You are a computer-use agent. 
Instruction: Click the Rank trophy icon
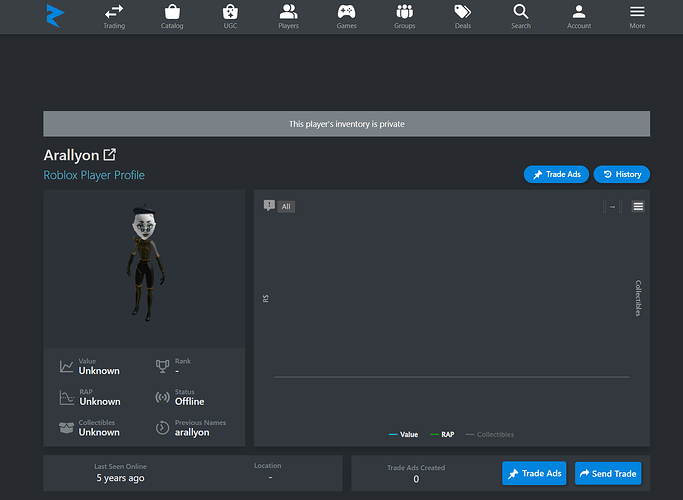tap(162, 366)
